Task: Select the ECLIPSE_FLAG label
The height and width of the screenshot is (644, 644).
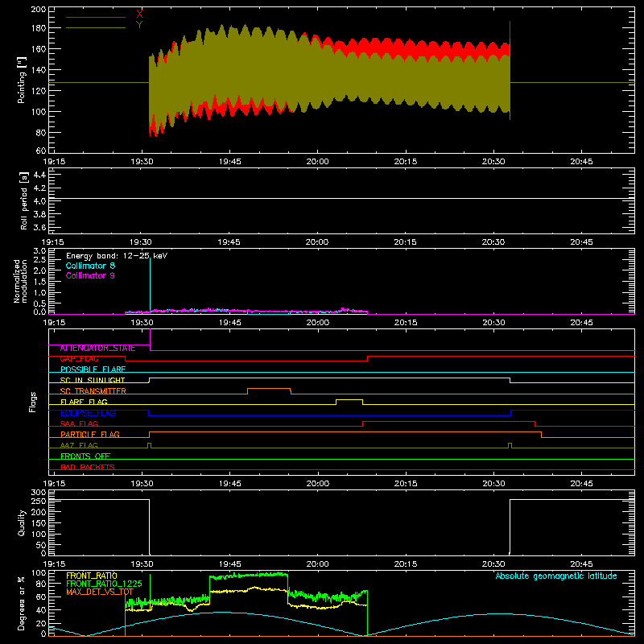Action: pyautogui.click(x=88, y=413)
